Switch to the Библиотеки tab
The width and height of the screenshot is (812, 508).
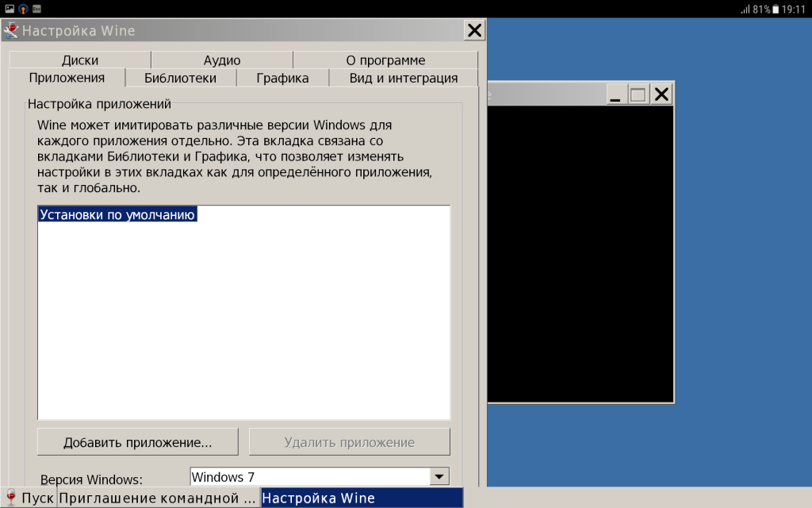pyautogui.click(x=180, y=79)
